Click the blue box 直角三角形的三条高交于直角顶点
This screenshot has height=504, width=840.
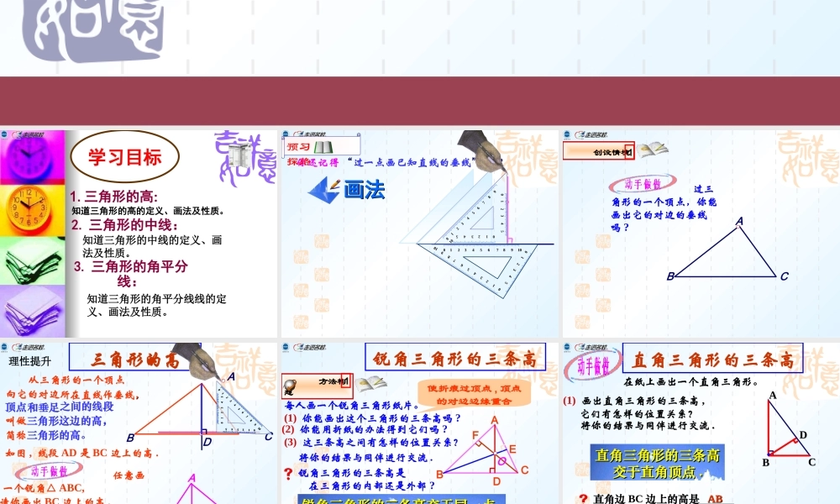[x=658, y=464]
